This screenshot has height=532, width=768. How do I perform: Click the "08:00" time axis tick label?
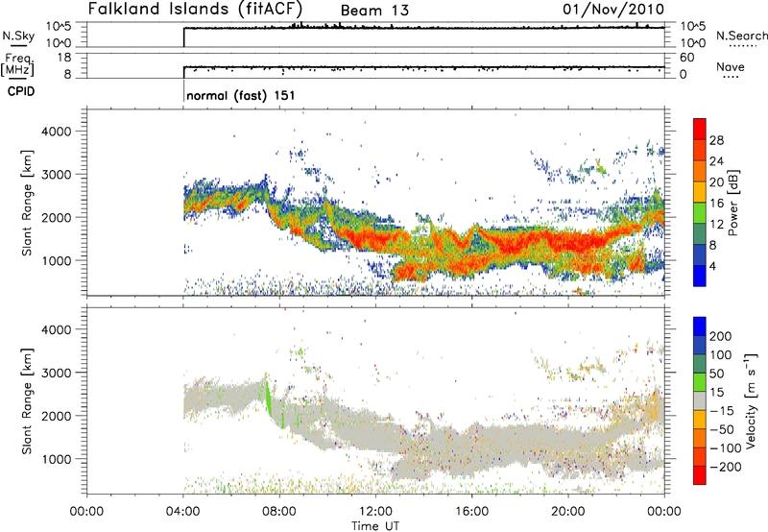279,512
